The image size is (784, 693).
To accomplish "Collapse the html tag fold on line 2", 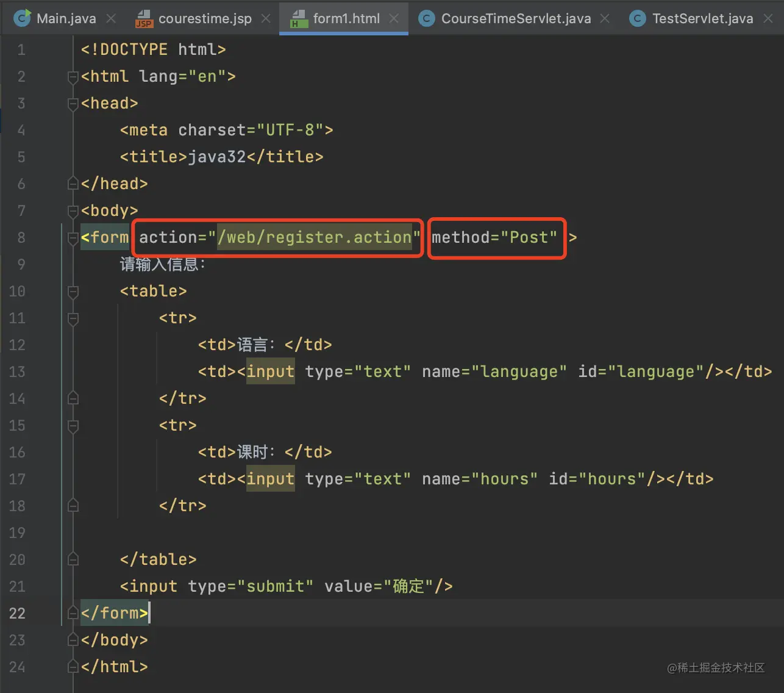I will point(73,77).
